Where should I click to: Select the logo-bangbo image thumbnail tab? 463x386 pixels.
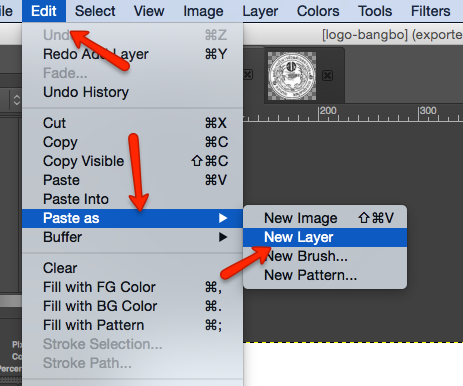[x=292, y=76]
